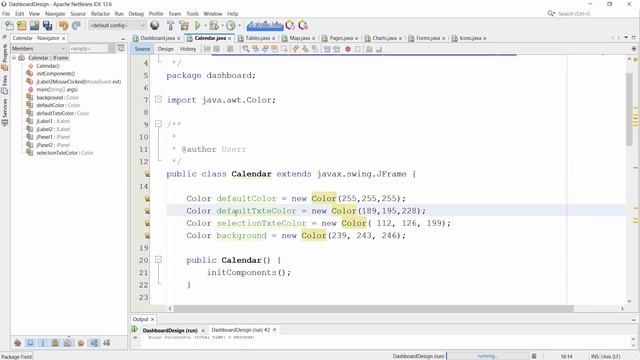Image resolution: width=640 pixels, height=360 pixels.
Task: Open the Projects side panel tab
Action: (5, 53)
